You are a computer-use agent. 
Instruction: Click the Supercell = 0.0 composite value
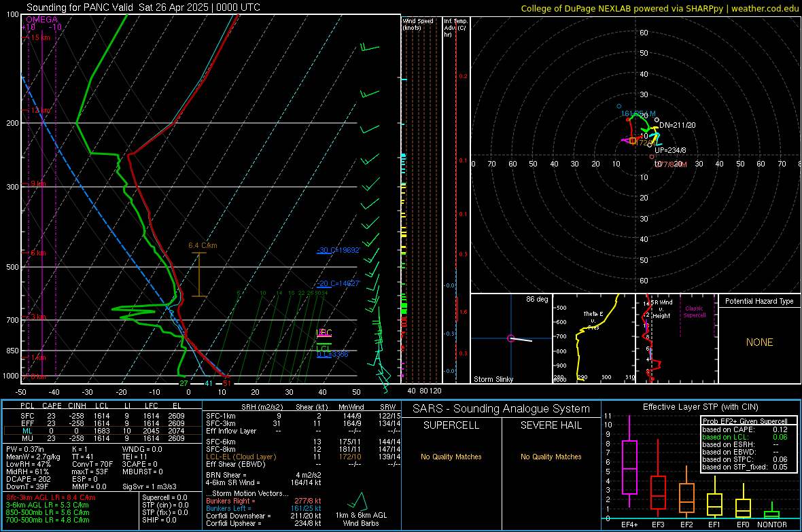click(x=164, y=497)
